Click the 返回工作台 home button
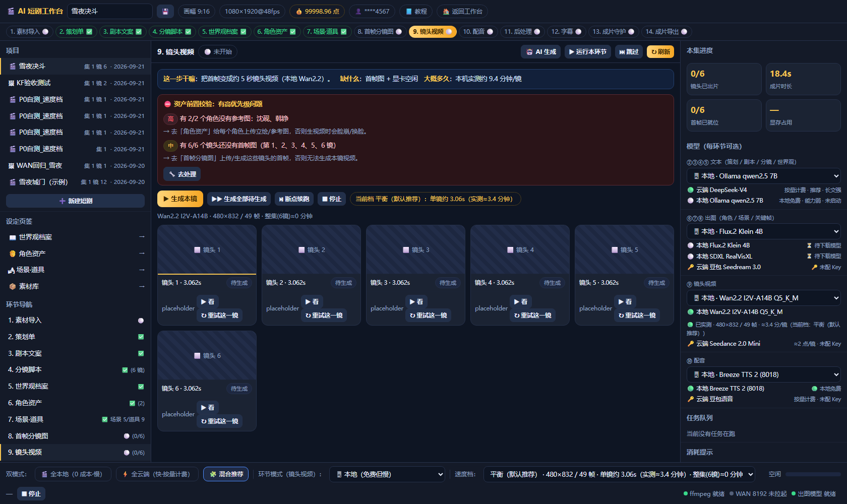Screen dimensions: 847x504 pos(462,11)
